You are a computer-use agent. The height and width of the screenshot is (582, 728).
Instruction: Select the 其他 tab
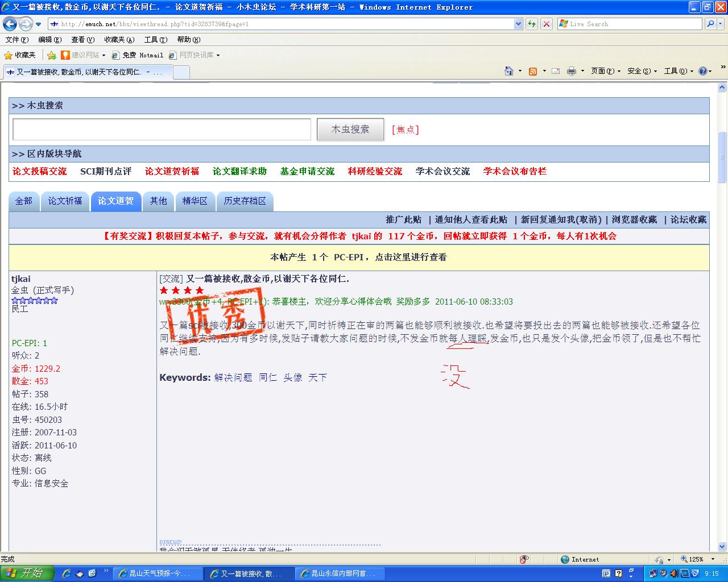coord(159,201)
